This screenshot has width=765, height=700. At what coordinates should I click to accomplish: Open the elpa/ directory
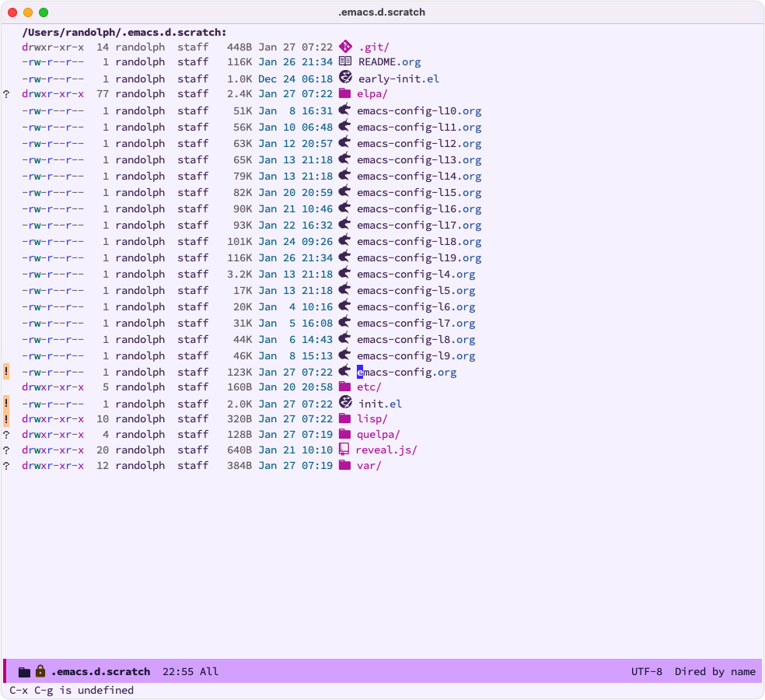(x=372, y=94)
